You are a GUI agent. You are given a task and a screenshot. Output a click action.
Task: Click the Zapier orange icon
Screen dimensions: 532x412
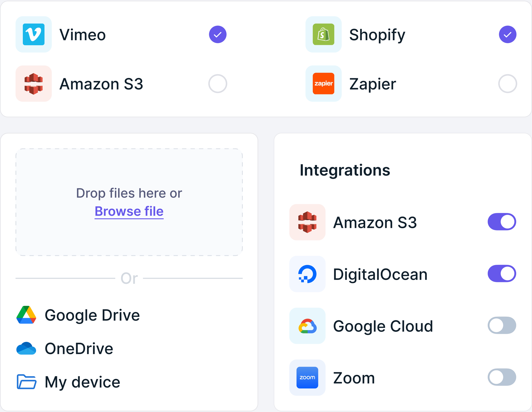click(323, 83)
